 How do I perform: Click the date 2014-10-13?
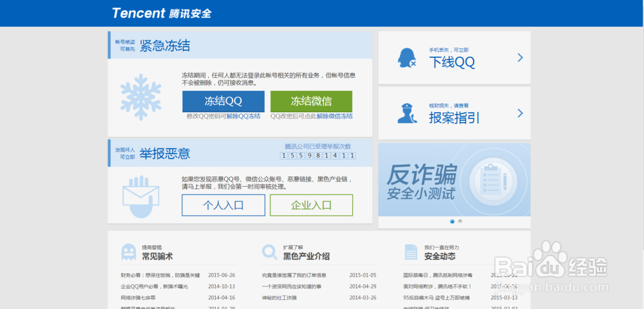coord(222,286)
